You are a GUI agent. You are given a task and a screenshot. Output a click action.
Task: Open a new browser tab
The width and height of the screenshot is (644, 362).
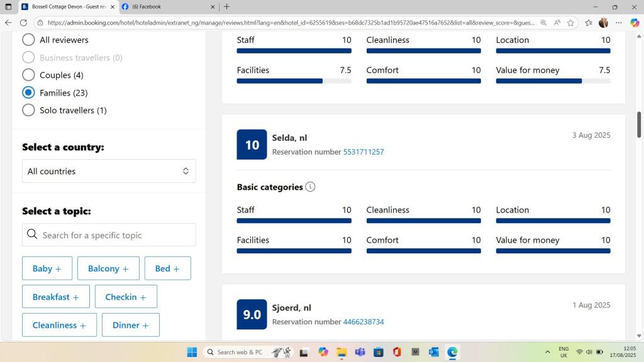(226, 7)
